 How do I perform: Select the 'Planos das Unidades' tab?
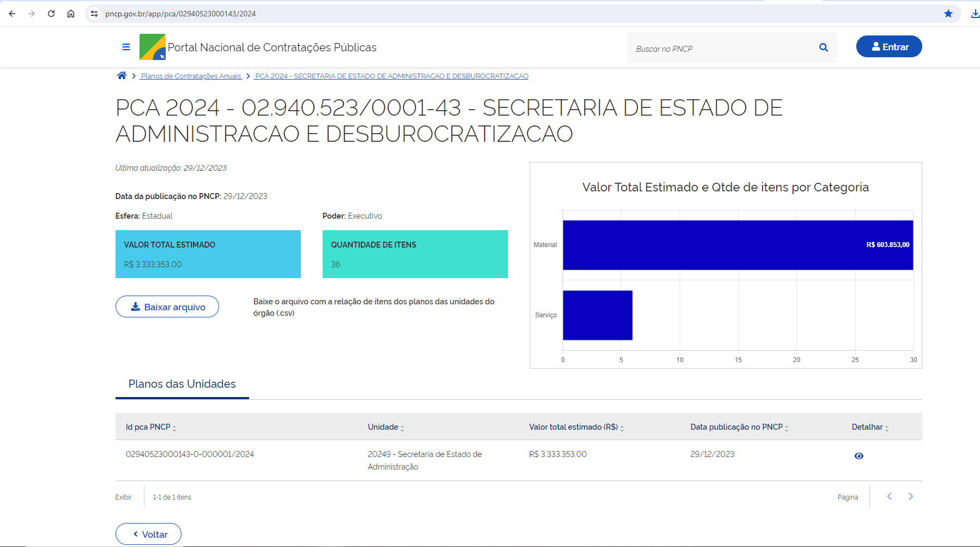pyautogui.click(x=182, y=384)
